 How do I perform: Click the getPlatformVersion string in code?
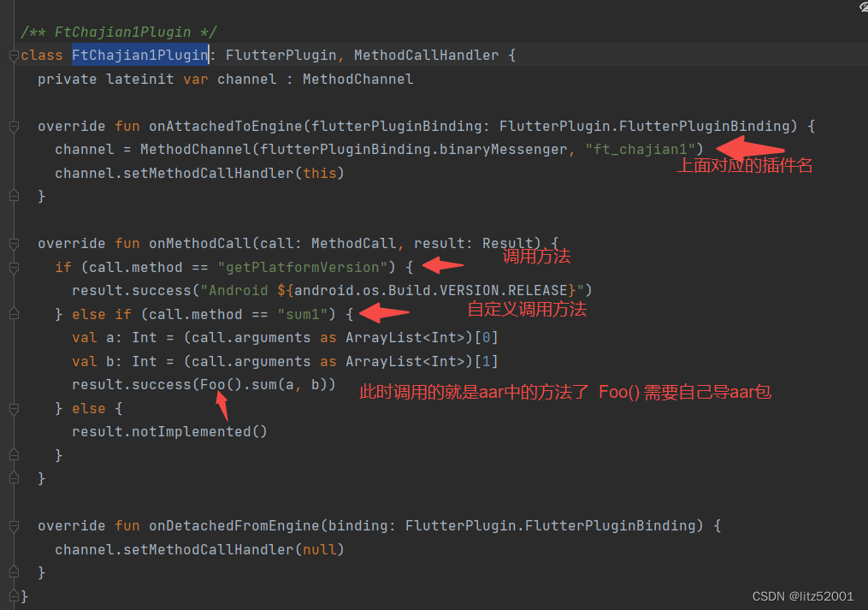302,267
